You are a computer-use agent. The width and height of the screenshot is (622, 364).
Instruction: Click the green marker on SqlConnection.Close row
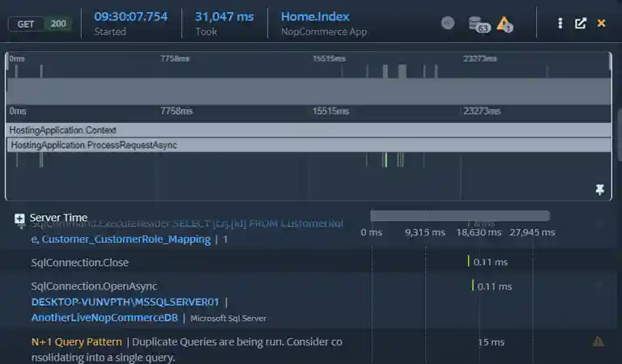[468, 261]
